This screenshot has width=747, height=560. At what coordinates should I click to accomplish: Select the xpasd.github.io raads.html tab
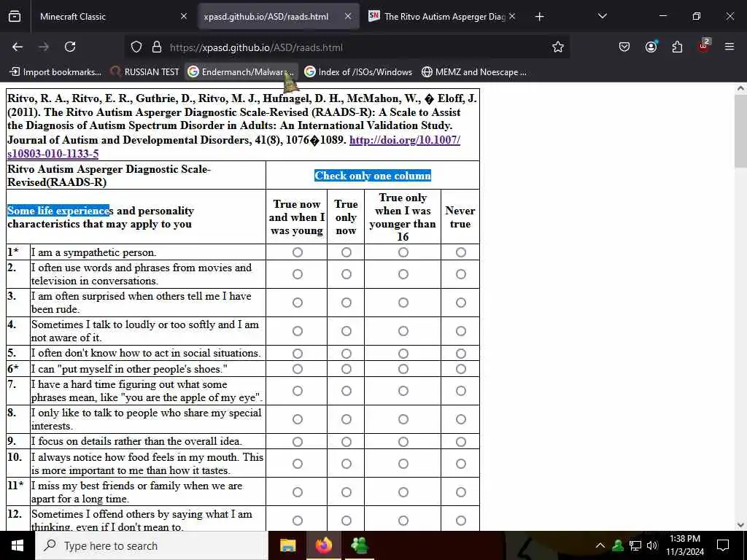pos(279,17)
